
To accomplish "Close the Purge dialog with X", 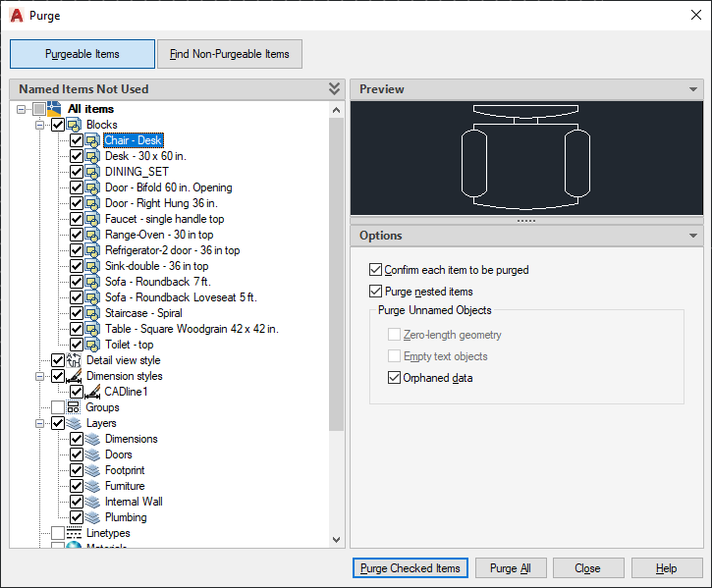I will point(695,15).
